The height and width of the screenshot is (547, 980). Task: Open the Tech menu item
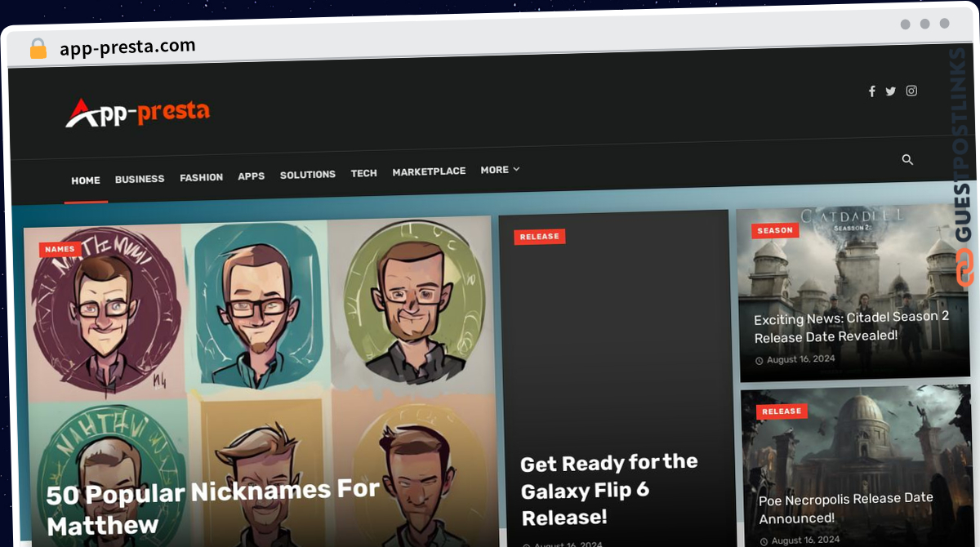363,173
